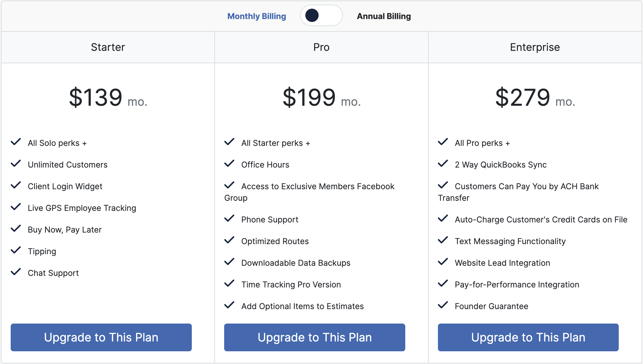This screenshot has width=643, height=364.
Task: Click checkmark next to Live GPS Employee Tracking
Action: (x=16, y=207)
